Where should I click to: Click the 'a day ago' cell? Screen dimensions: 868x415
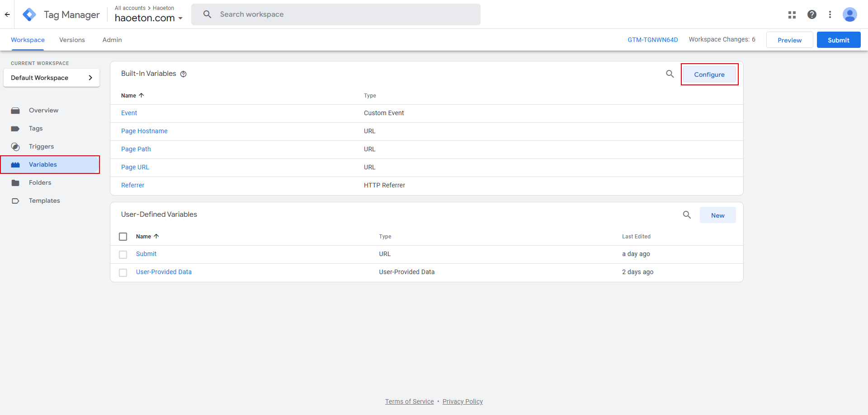[636, 254]
